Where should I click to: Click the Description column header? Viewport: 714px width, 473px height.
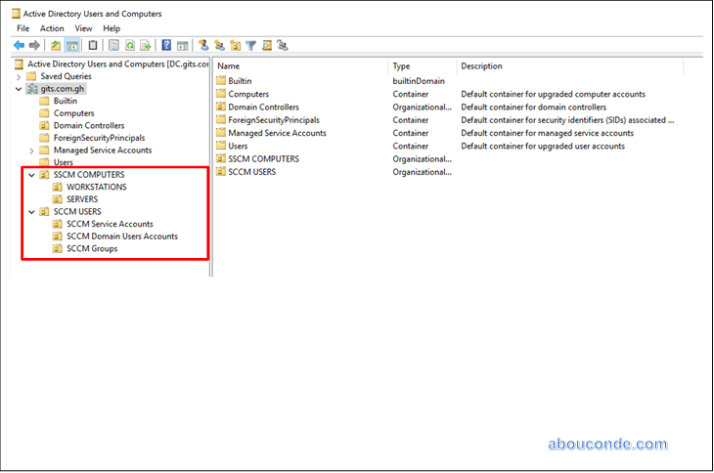(x=480, y=66)
